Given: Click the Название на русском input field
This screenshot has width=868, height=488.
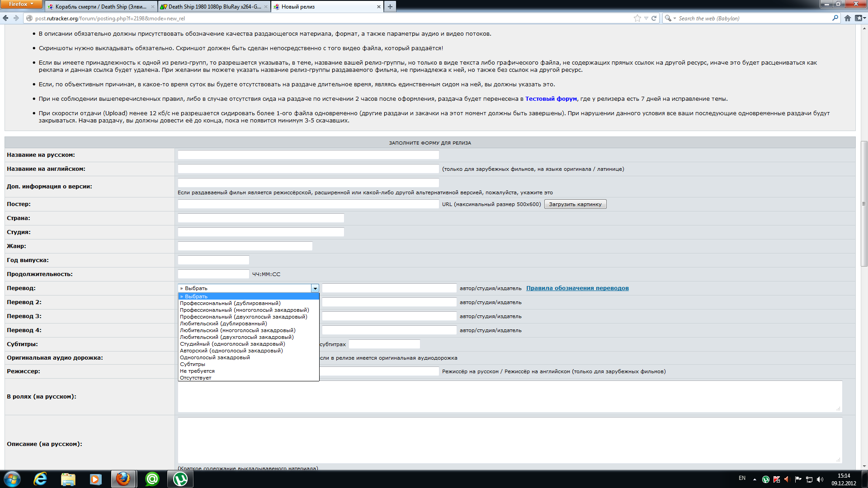Looking at the screenshot, I should [308, 155].
